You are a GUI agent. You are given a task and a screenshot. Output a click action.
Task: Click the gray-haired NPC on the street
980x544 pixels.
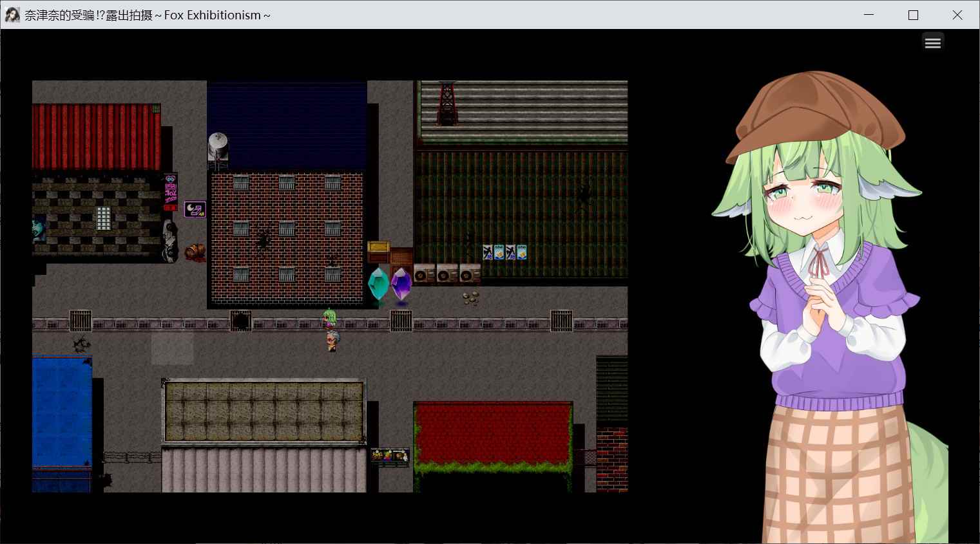tap(332, 341)
